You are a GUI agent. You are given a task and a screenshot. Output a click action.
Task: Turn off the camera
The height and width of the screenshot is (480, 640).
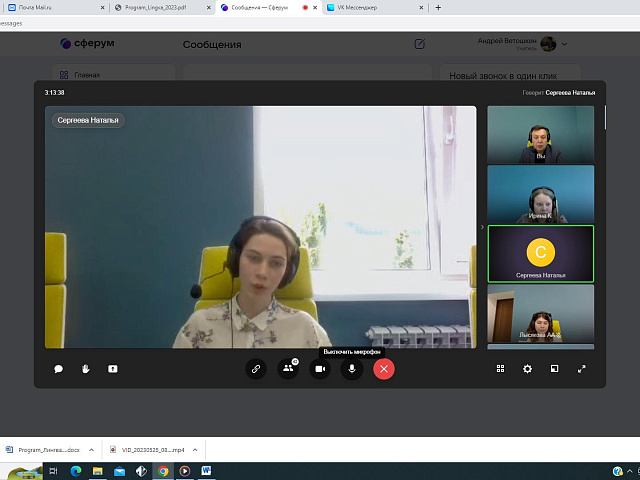(x=320, y=369)
